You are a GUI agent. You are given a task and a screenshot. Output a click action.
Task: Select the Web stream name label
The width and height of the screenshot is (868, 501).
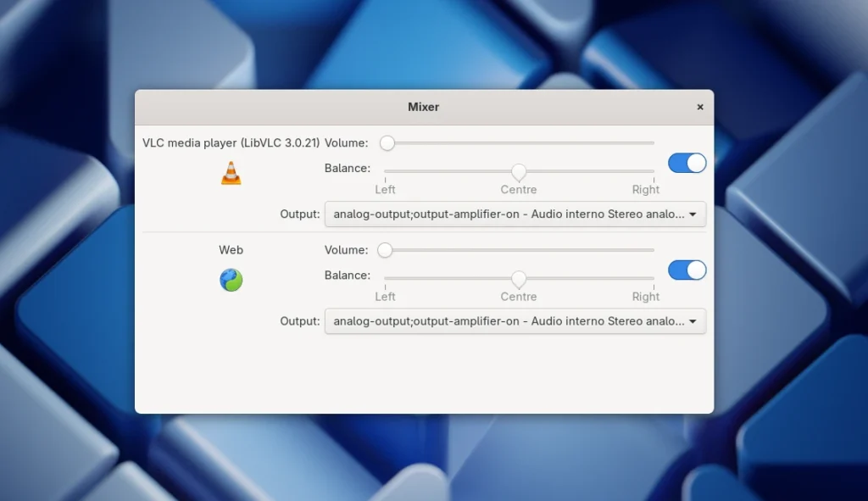[230, 250]
